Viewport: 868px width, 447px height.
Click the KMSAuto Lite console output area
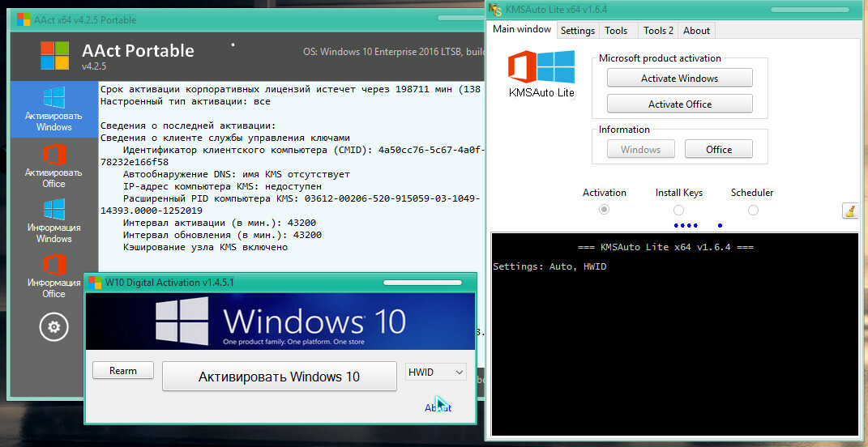(675, 334)
